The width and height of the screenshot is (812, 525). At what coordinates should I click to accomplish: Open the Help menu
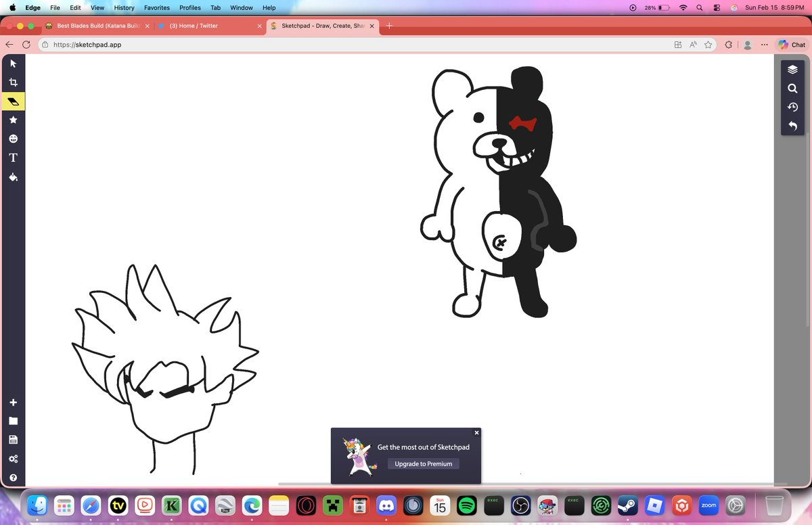point(269,7)
